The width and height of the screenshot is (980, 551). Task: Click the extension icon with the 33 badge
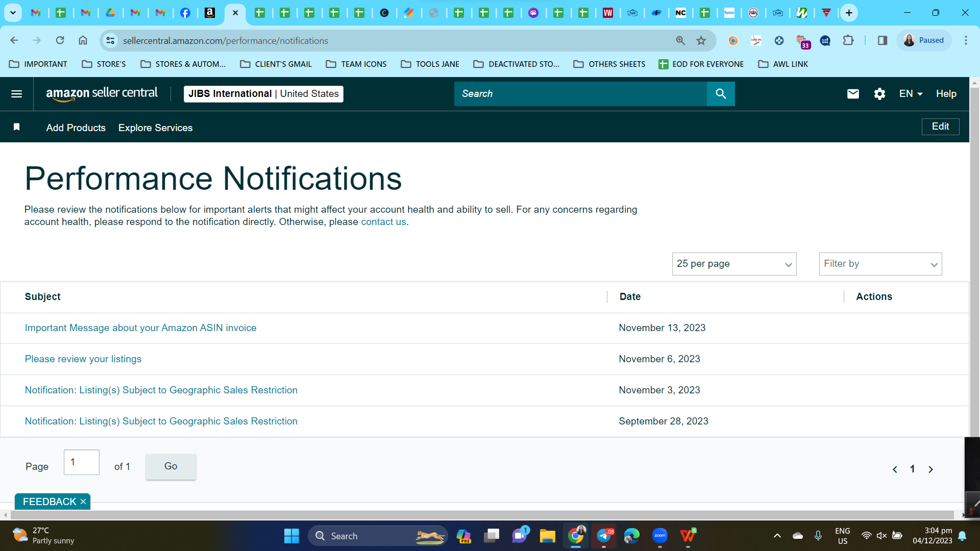802,41
